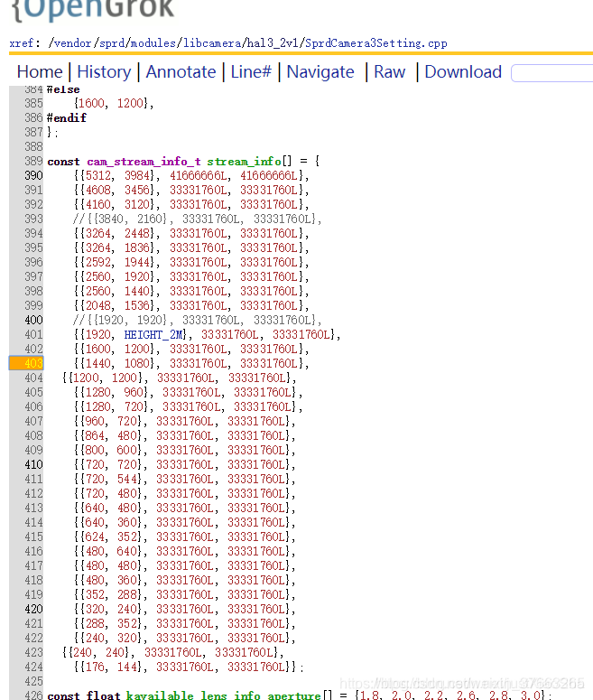This screenshot has width=593, height=700.
Task: Select line number 389
Action: 33,161
